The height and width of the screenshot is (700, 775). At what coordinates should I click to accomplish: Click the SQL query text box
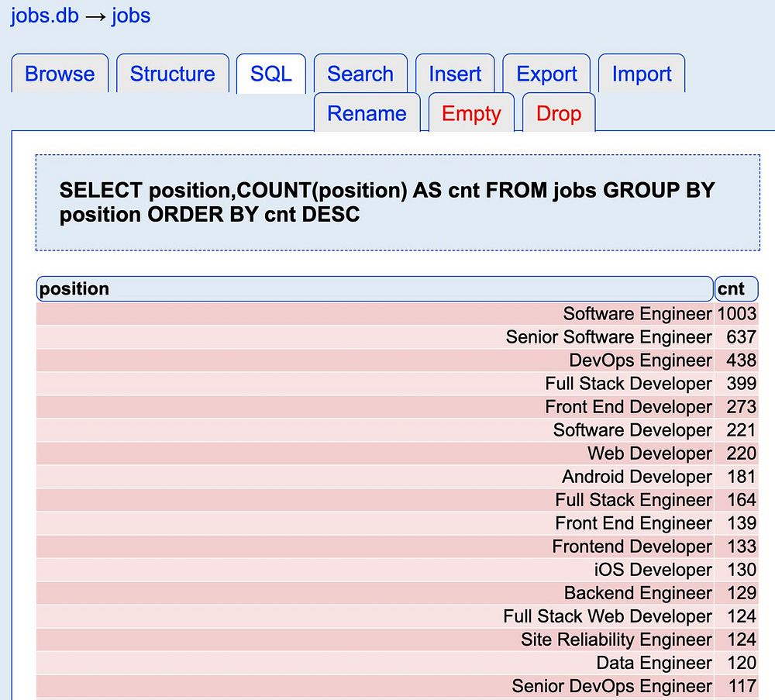pos(397,202)
